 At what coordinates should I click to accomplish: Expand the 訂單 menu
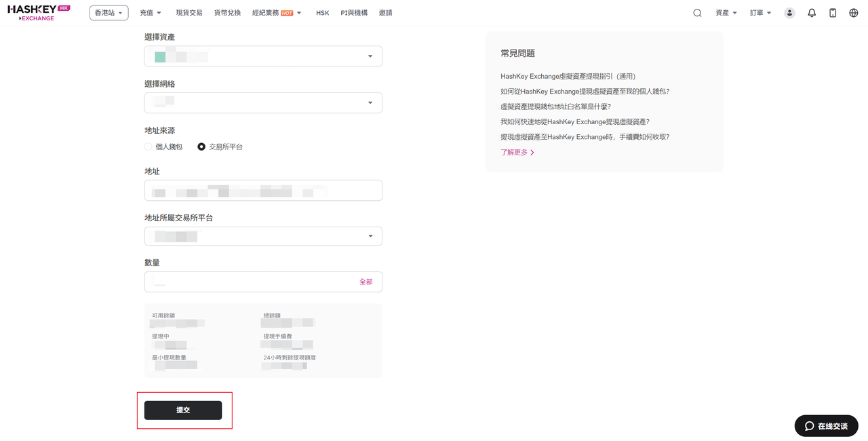coord(761,13)
